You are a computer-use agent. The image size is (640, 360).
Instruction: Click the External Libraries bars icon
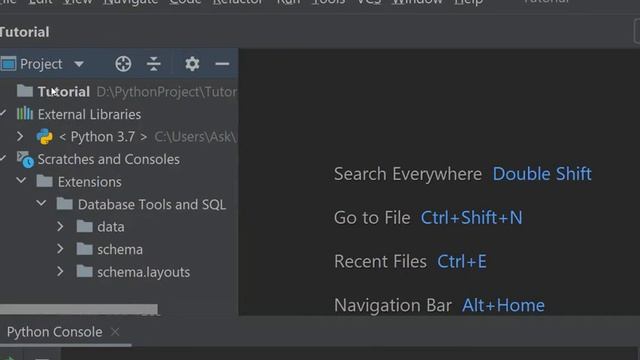click(25, 113)
